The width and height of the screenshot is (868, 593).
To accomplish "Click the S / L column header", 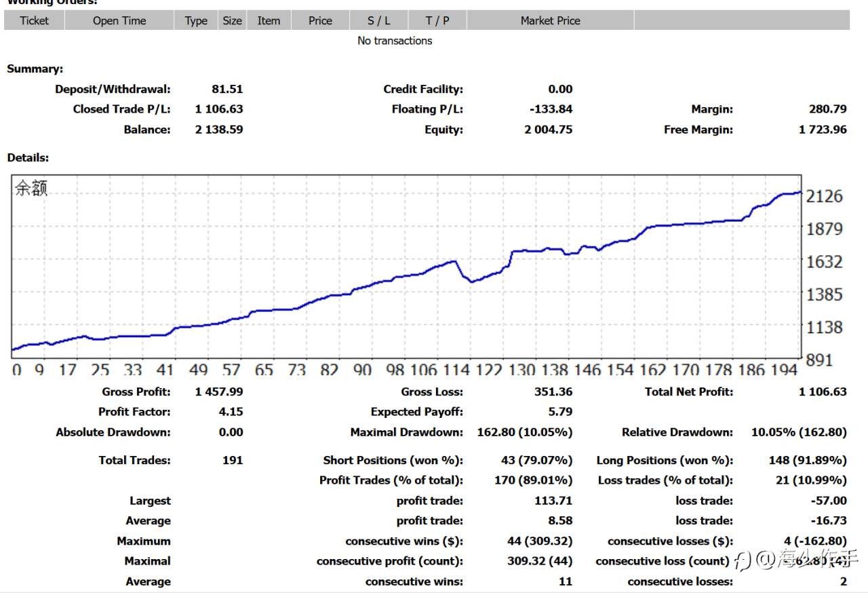I will coord(378,20).
